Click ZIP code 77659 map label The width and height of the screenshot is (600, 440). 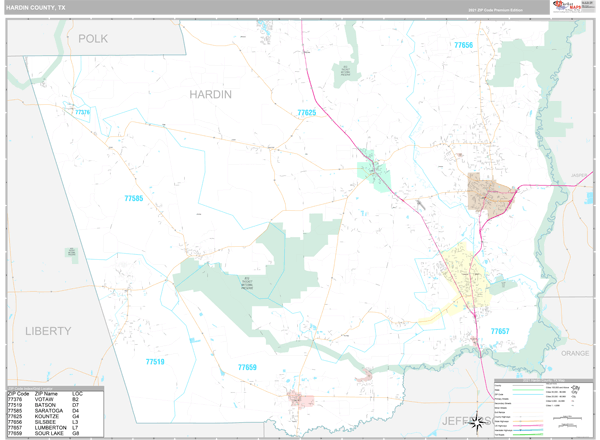click(247, 368)
